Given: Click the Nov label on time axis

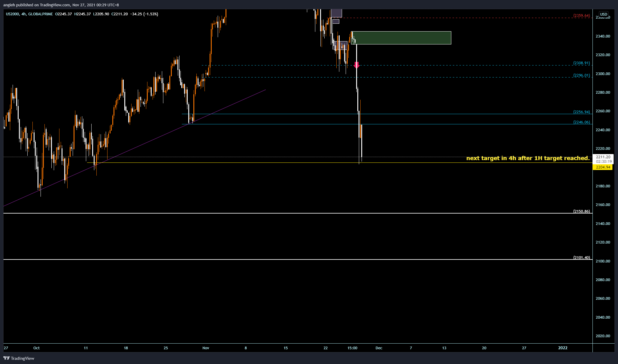Looking at the screenshot, I should point(206,348).
